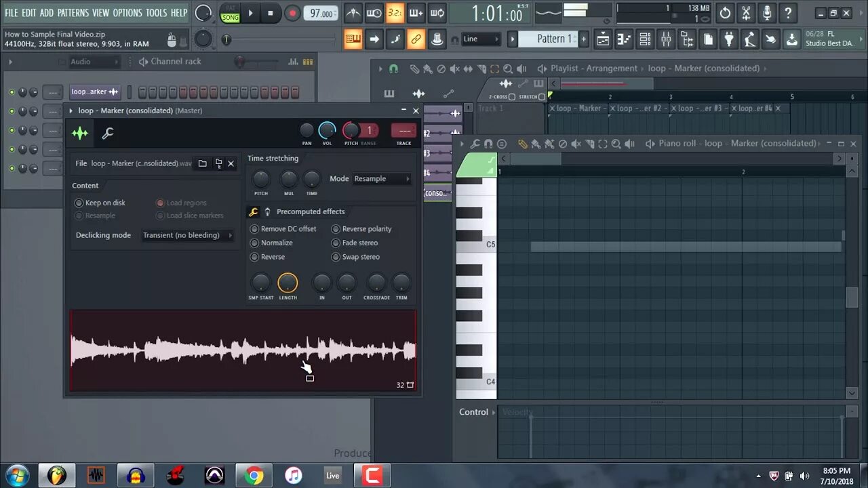Toggle Reverse polarity
The width and height of the screenshot is (868, 488).
pos(361,229)
